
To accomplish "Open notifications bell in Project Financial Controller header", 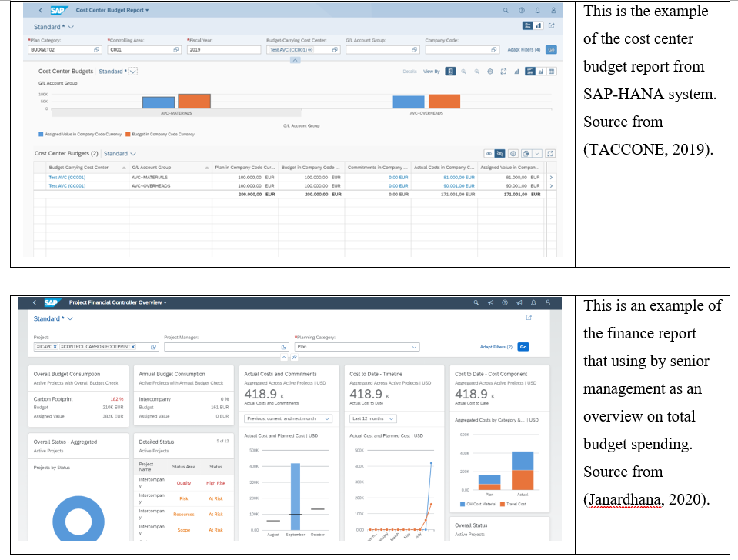I will pos(533,302).
